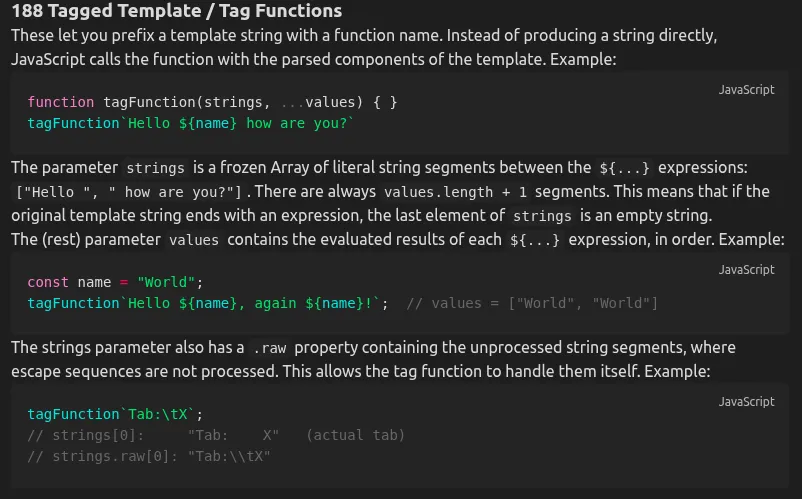Click the inline code ["Hello ", " how are you?"]

[x=132, y=192]
